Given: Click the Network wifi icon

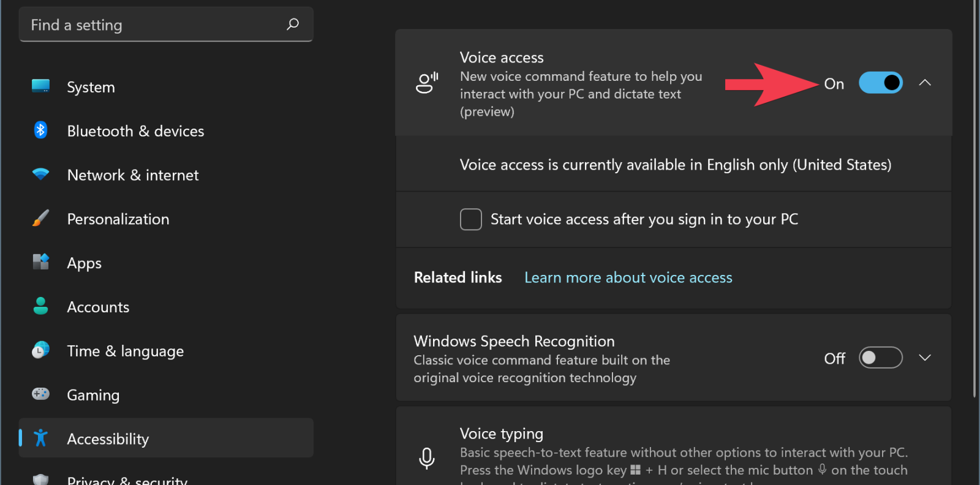Looking at the screenshot, I should coord(40,174).
